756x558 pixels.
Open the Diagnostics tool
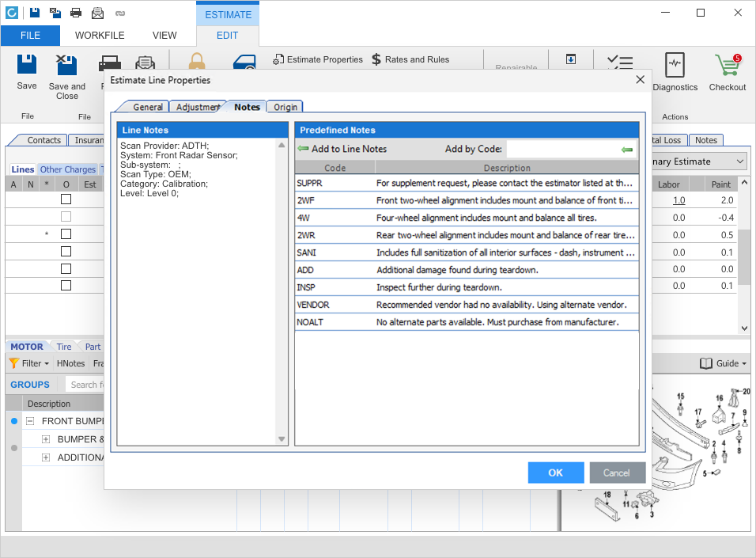(675, 72)
